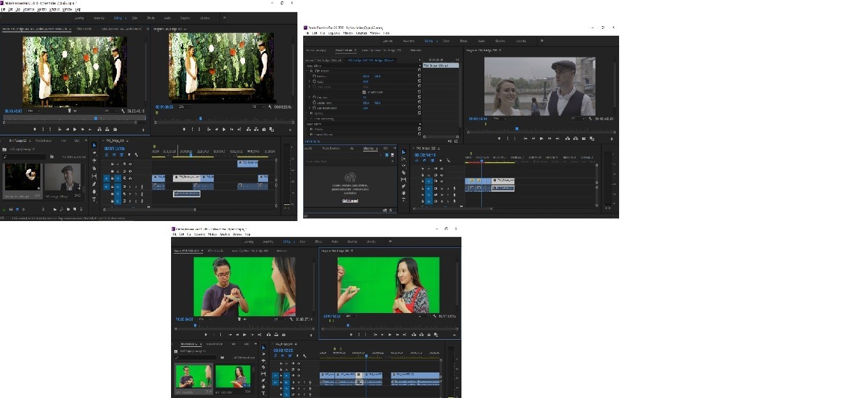Reset the Motion effect in Effect Controls

pos(419,71)
